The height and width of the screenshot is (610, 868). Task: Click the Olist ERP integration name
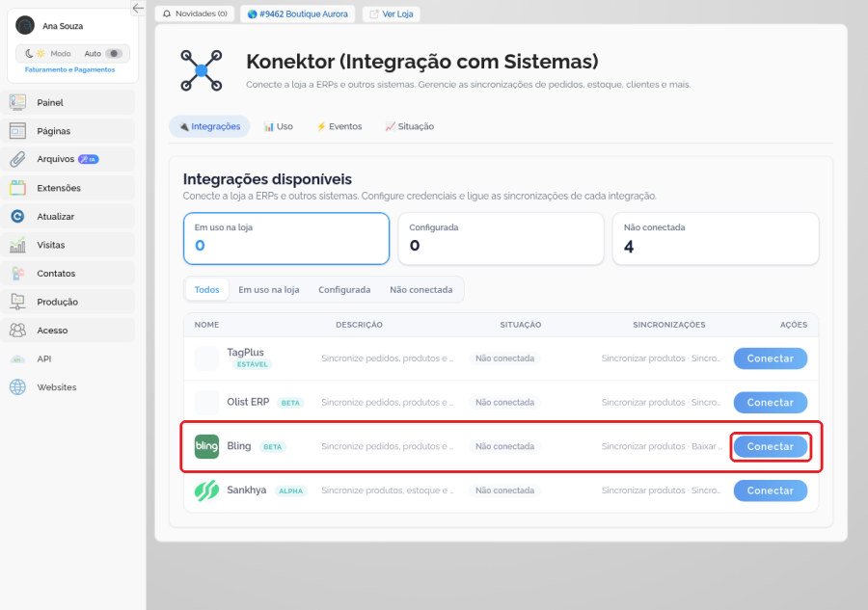tap(248, 402)
